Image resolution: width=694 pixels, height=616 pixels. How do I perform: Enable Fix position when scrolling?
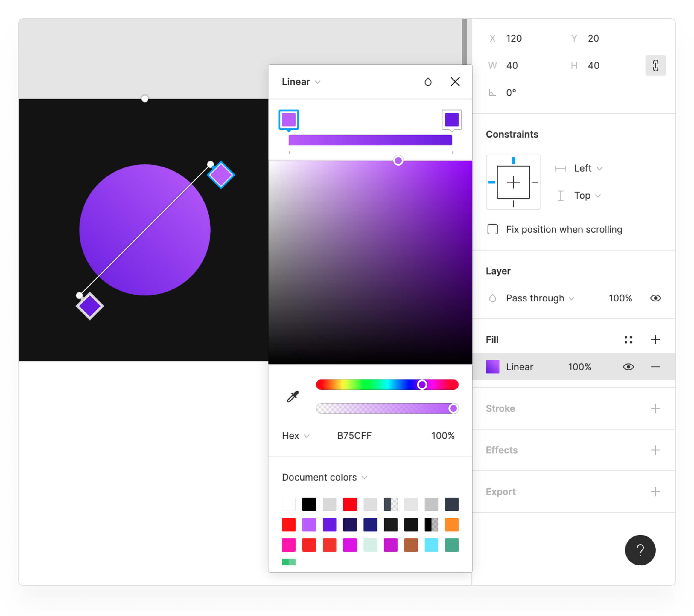tap(492, 229)
